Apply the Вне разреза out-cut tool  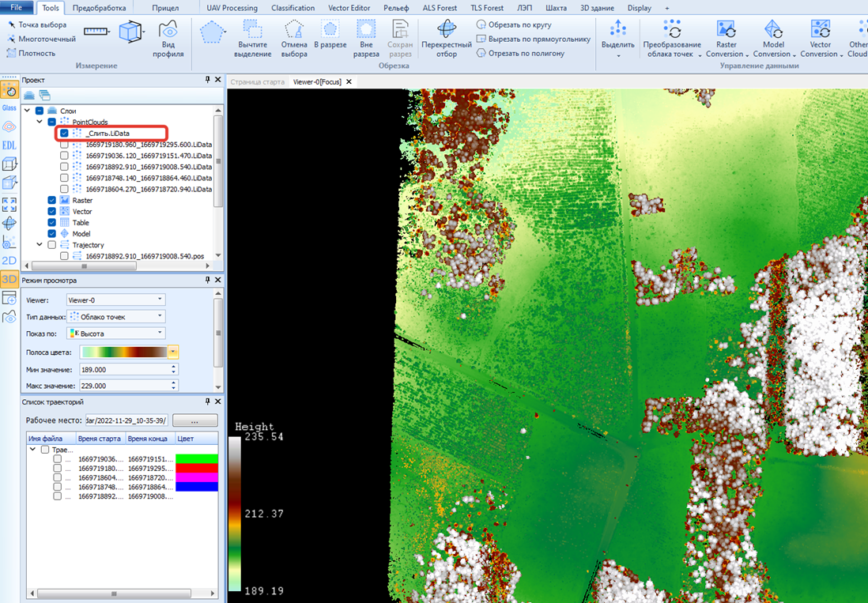tap(366, 39)
